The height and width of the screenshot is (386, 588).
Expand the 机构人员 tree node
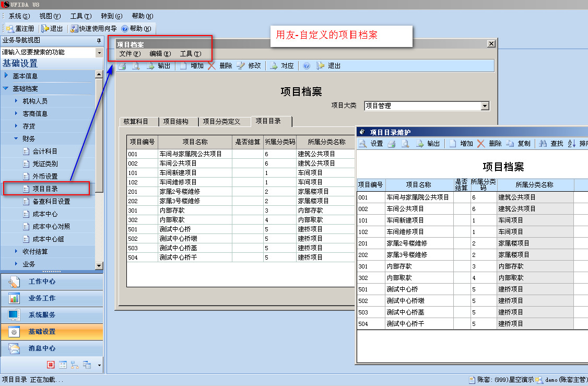click(x=16, y=101)
